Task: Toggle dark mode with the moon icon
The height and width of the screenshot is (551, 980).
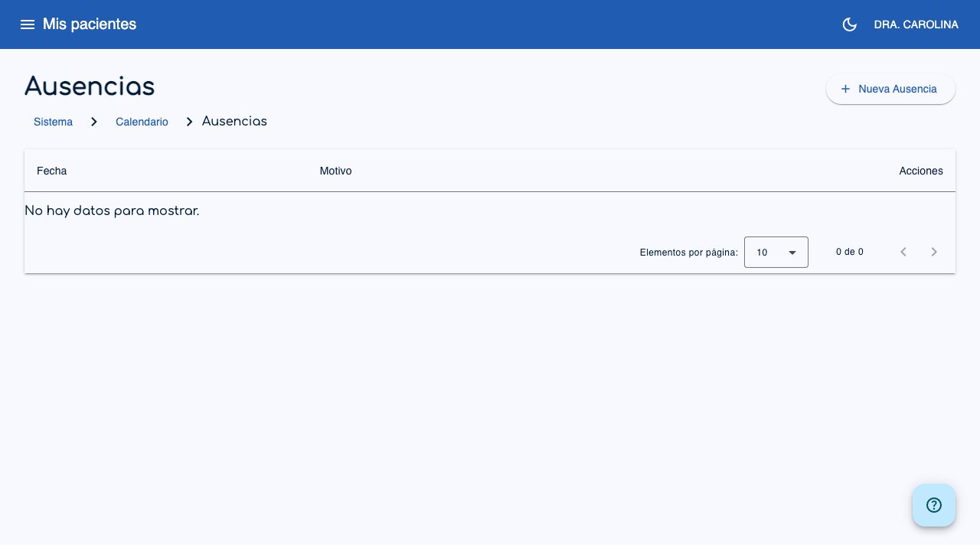Action: [849, 24]
